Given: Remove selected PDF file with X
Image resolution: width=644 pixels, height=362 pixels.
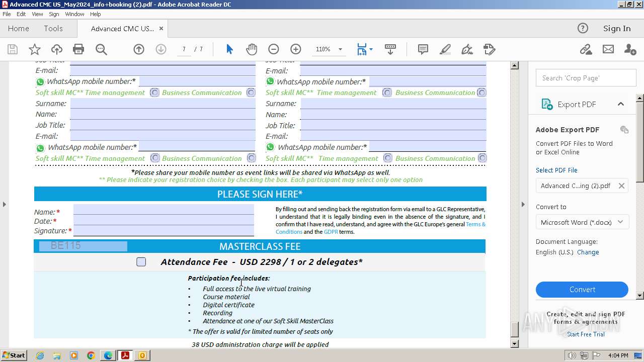Looking at the screenshot, I should point(621,186).
